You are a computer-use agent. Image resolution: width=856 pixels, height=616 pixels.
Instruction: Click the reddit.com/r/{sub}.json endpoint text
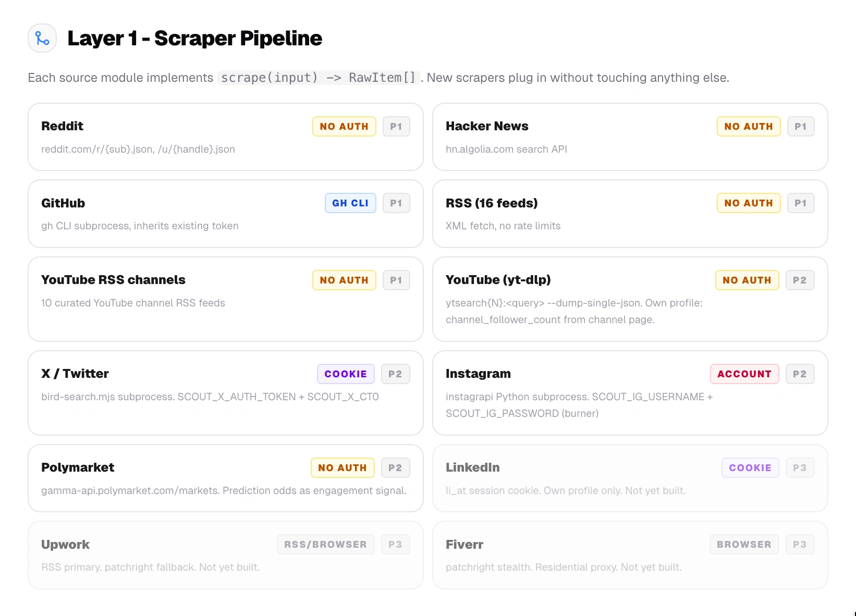138,149
